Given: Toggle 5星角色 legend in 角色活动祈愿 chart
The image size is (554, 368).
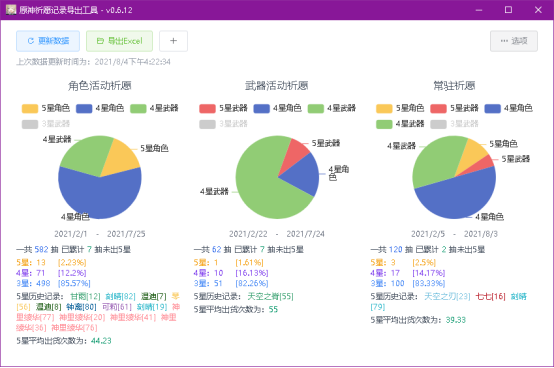Looking at the screenshot, I should coord(46,108).
